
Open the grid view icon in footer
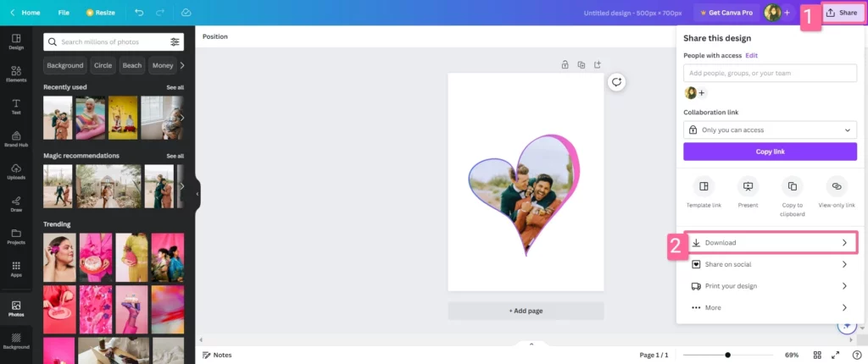point(817,355)
